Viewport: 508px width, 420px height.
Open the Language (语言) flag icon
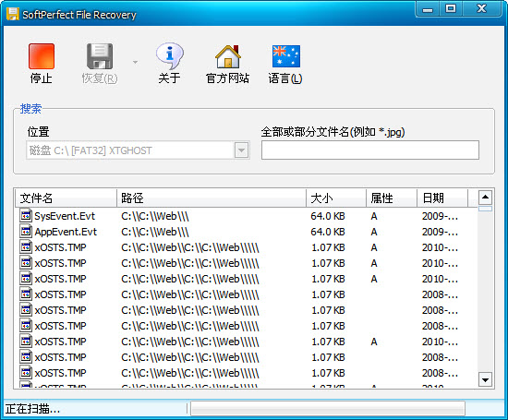[x=286, y=56]
